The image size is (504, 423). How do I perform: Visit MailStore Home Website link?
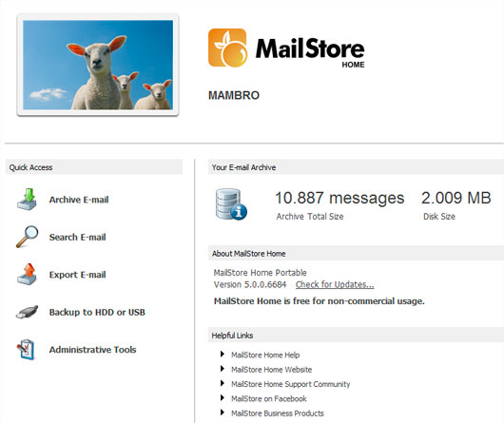[272, 370]
